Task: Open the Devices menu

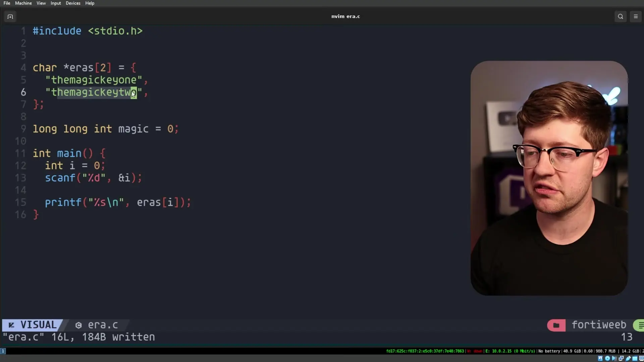Action: (x=73, y=3)
